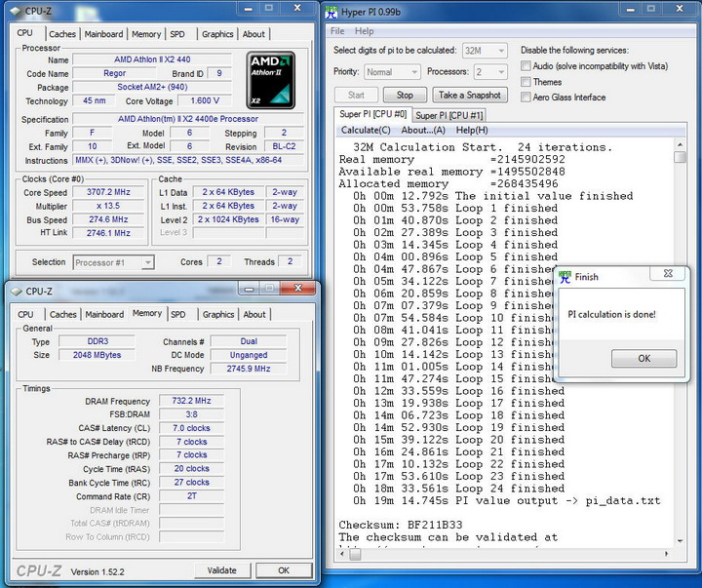Open Hyper PI File menu
Screen dimensions: 702x588
[x=337, y=31]
